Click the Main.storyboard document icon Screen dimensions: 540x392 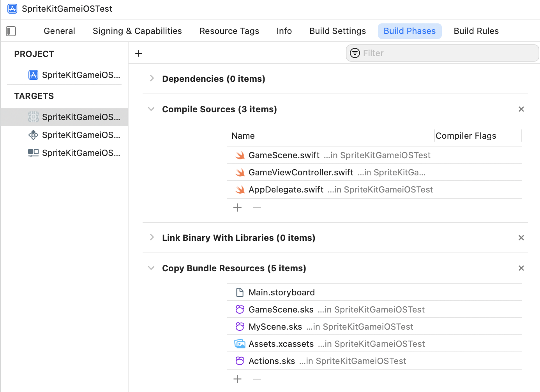[x=240, y=292]
